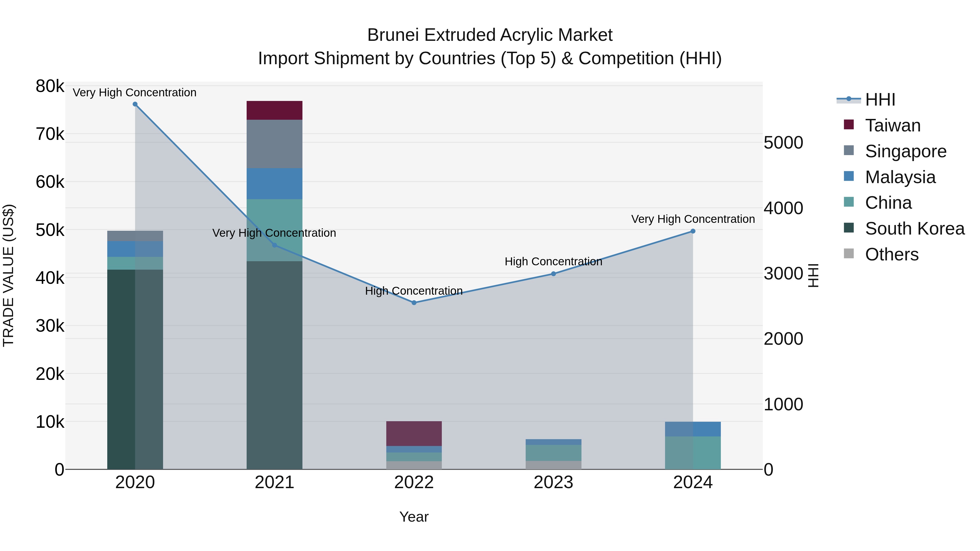Click the 2024 HHI data point
Viewport: 980px width, 551px height.
(693, 231)
